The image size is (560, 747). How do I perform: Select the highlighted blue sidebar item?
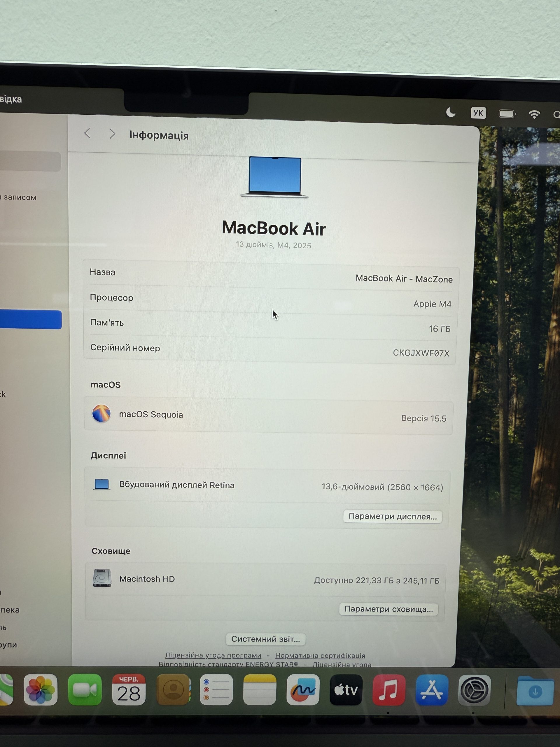pos(31,319)
